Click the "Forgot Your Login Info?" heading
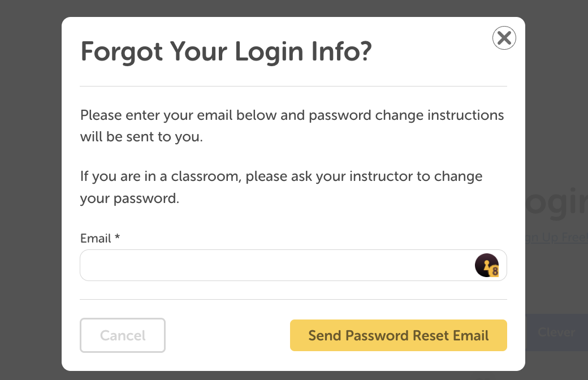 [226, 52]
